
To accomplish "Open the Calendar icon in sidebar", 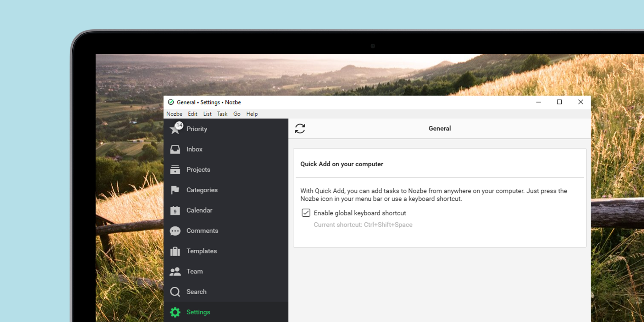I will [175, 210].
